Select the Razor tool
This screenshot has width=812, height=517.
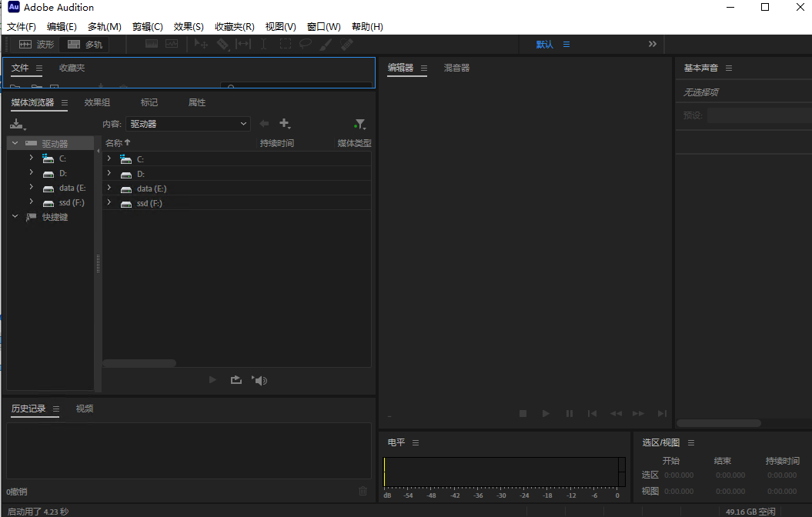coord(222,44)
